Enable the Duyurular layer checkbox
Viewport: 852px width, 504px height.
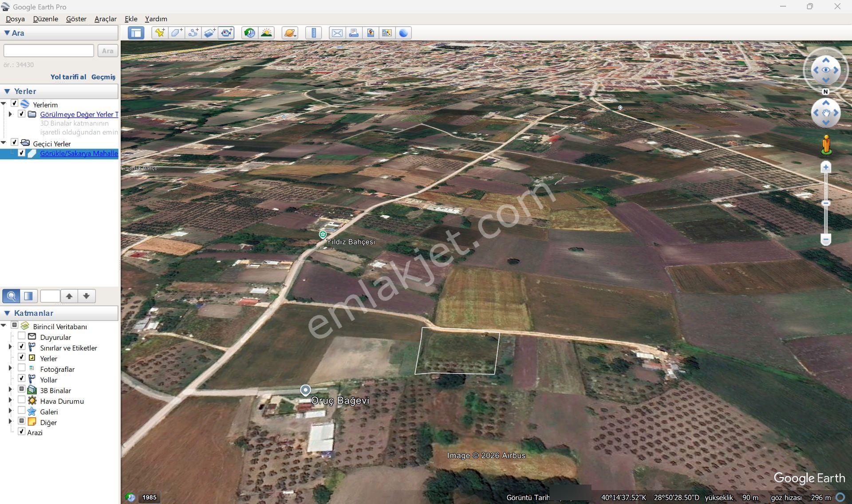[x=21, y=336]
